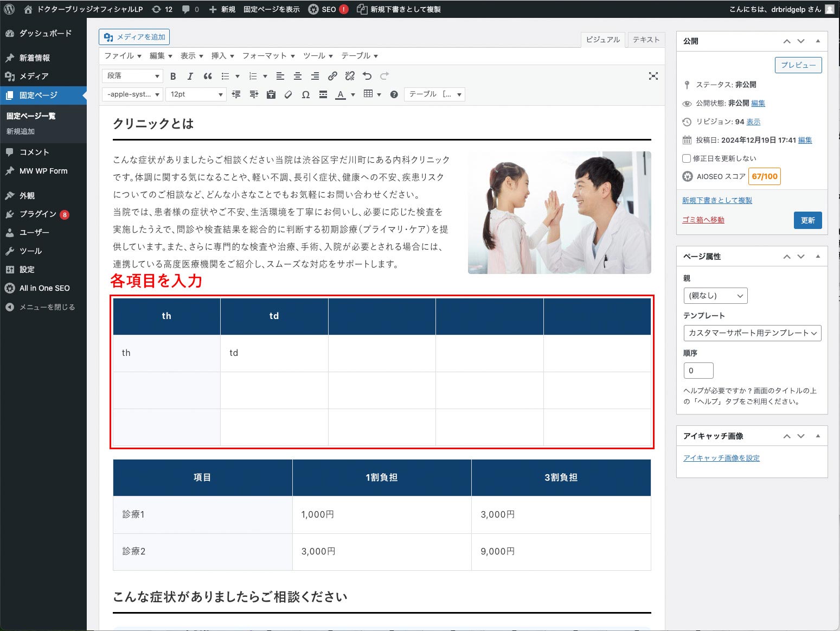Toggle italic formatting in editor toolbar
The height and width of the screenshot is (631, 840).
190,76
